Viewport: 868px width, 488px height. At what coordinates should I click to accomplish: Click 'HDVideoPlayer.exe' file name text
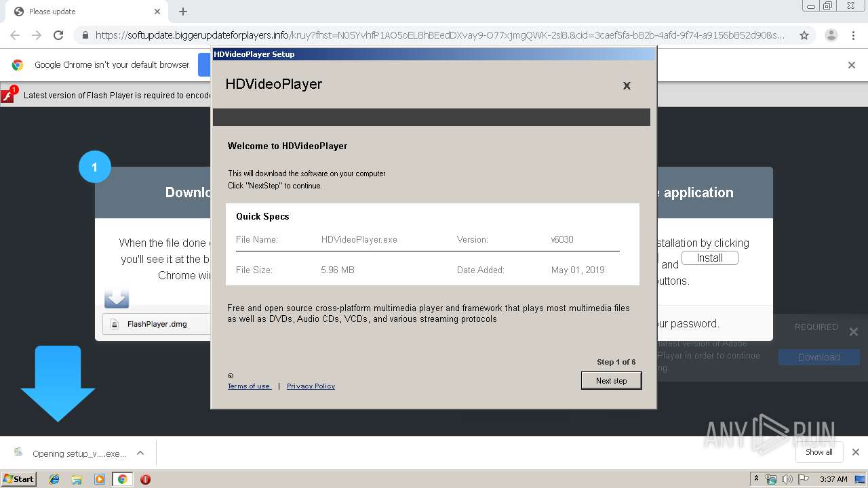point(359,239)
